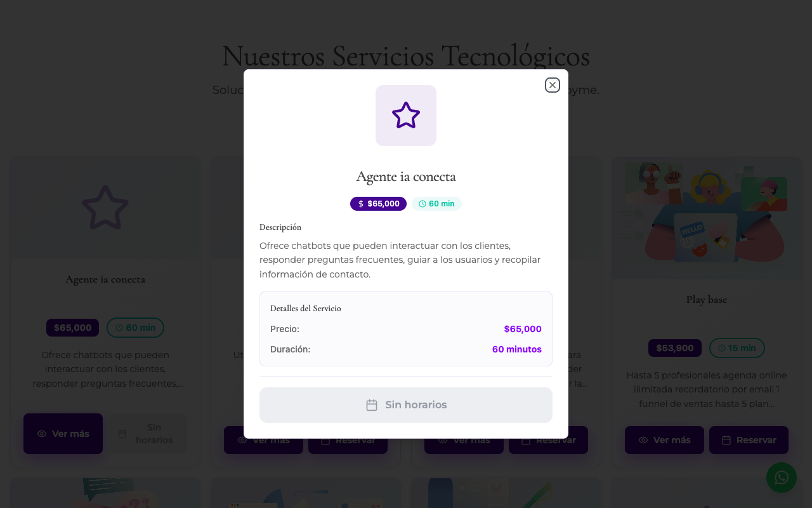Screen dimensions: 812x508
Task: Click the Play base illustration thumbnail
Action: point(707,218)
